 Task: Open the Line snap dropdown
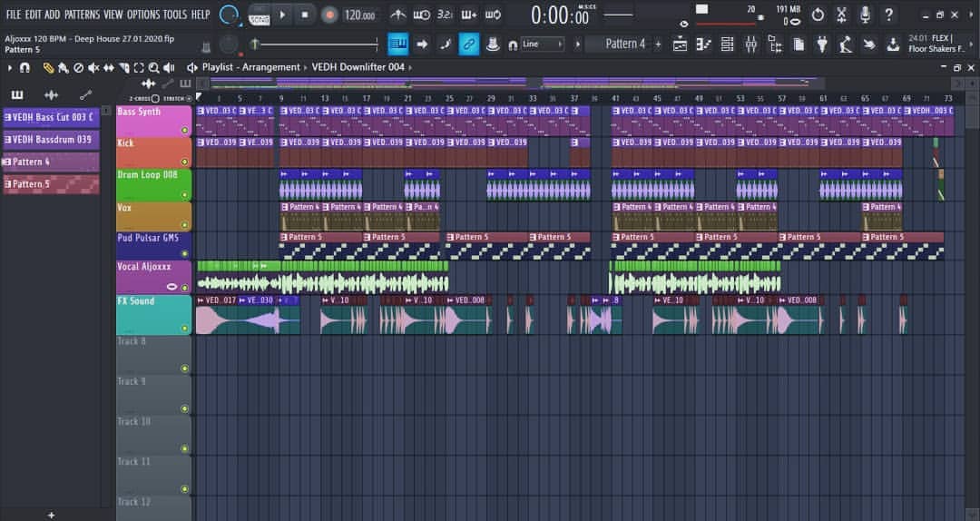pyautogui.click(x=543, y=44)
